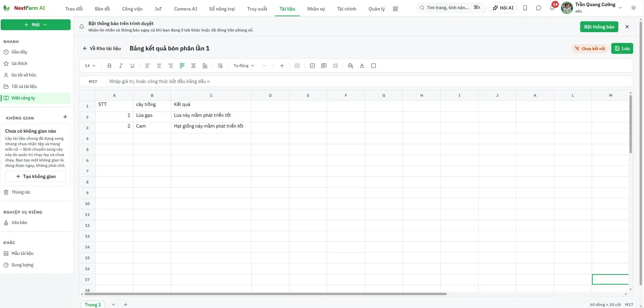Open the Tự động format dropdown
The width and height of the screenshot is (644, 308).
[244, 66]
